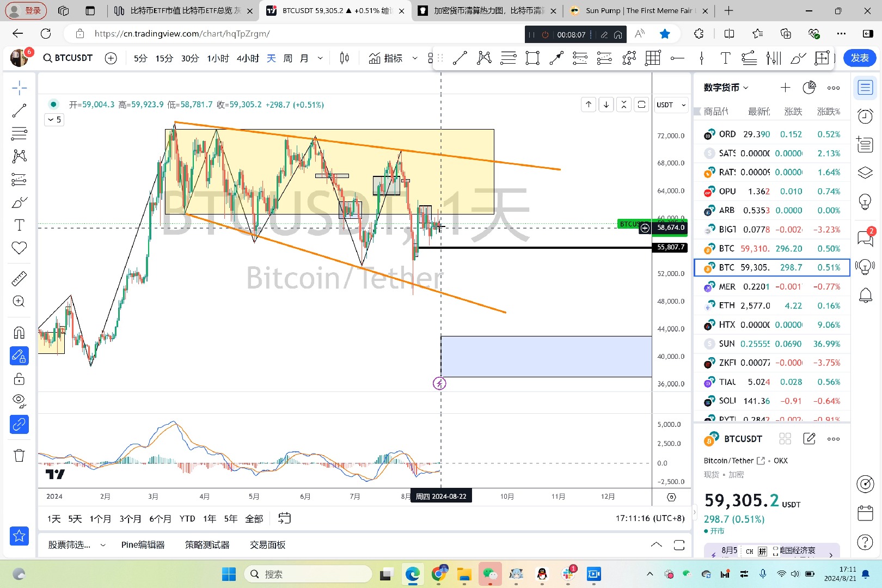Open the alerts clock icon in right sidebar
The width and height of the screenshot is (882, 588).
865,116
